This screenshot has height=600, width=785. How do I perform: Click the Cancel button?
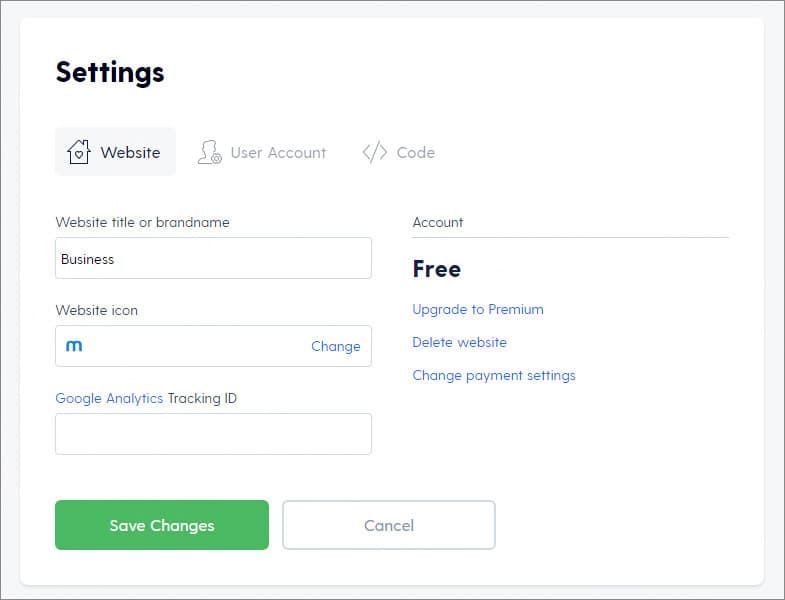click(x=389, y=525)
